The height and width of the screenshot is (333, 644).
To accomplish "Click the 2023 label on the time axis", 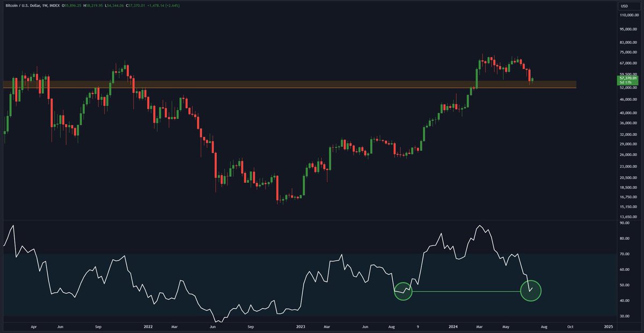I will [x=301, y=325].
